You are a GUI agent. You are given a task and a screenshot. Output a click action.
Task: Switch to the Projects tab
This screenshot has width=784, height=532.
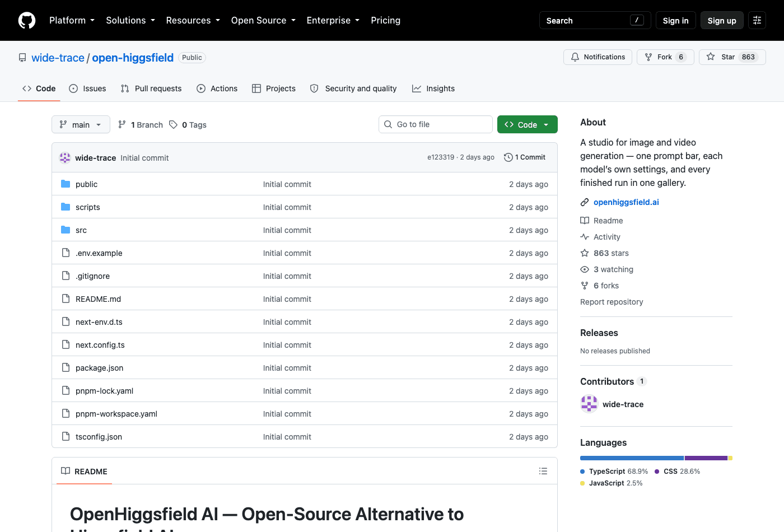coord(274,88)
